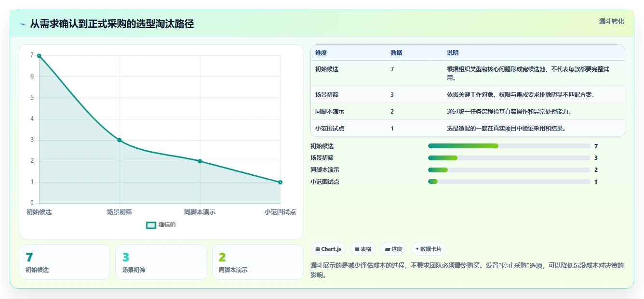Click the value 1 in the table
The height and width of the screenshot is (299, 644).
click(x=392, y=129)
